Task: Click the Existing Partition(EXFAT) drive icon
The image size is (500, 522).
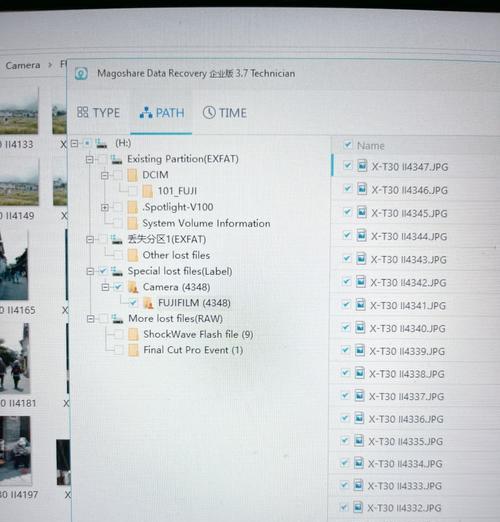Action: pyautogui.click(x=116, y=159)
